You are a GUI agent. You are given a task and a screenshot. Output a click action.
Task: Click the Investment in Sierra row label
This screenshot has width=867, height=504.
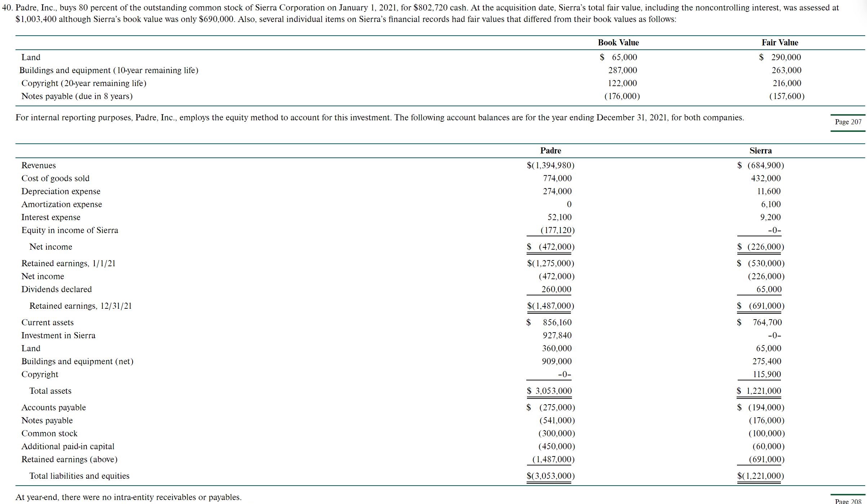click(x=58, y=335)
